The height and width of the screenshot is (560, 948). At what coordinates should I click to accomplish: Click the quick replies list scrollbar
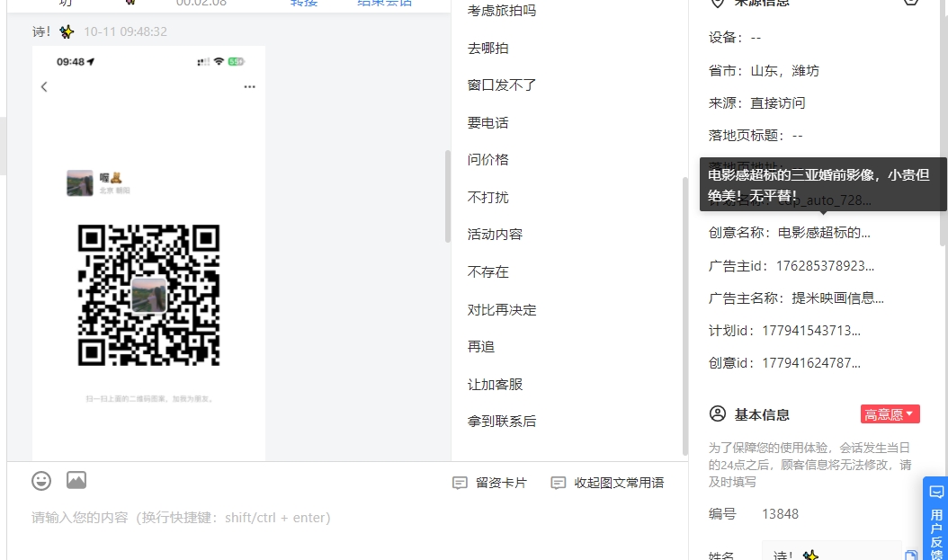[x=685, y=316]
